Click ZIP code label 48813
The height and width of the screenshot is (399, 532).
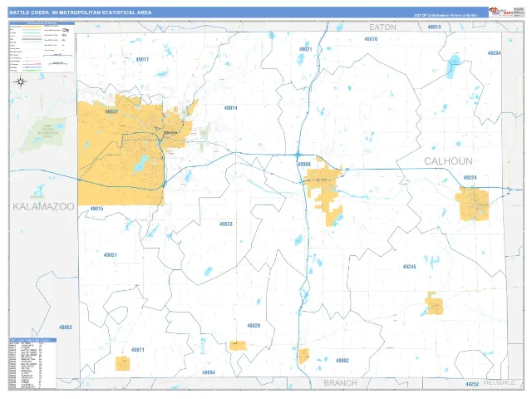434,27
